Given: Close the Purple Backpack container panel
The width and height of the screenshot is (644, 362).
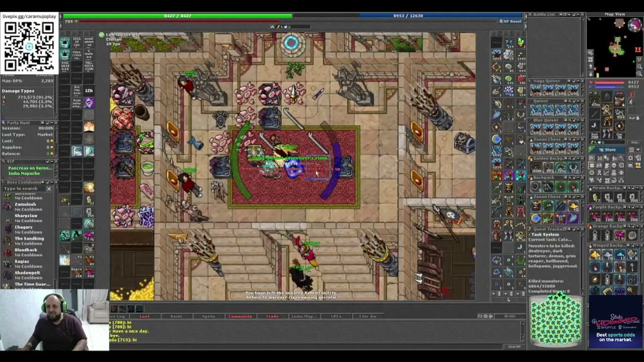Looking at the screenshot, I should point(641,207).
